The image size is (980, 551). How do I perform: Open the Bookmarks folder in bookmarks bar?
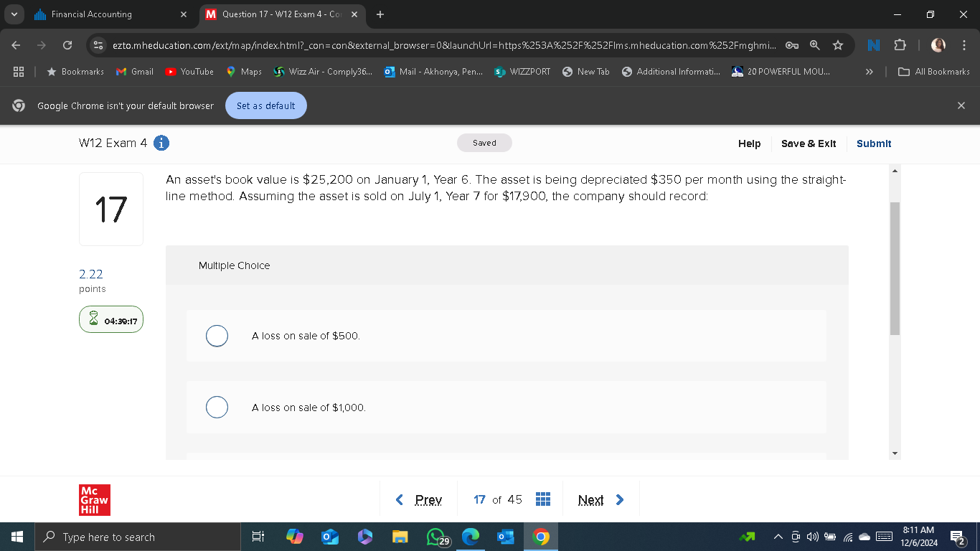point(75,72)
